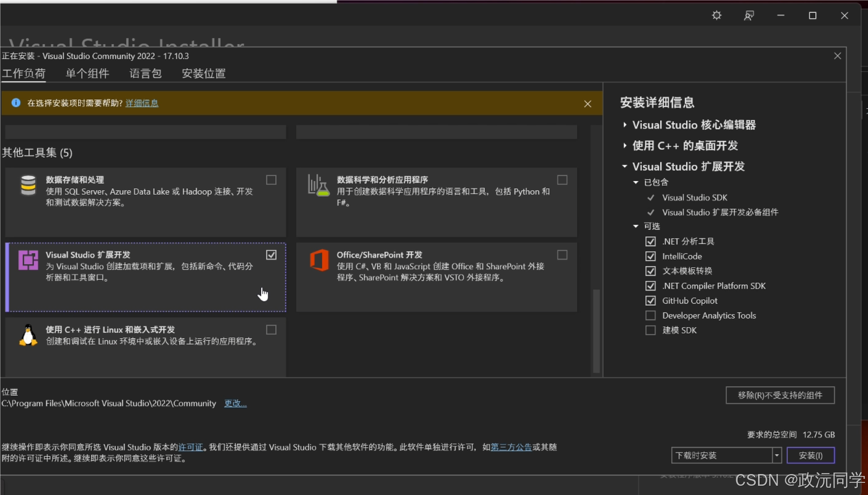Viewport: 868px width, 495px height.
Task: Uncheck IntelliCode option
Action: coord(650,256)
